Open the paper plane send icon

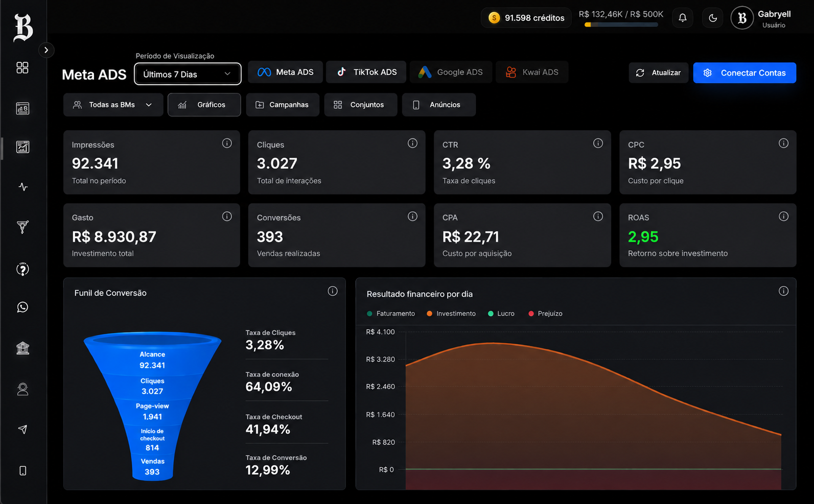pos(22,429)
